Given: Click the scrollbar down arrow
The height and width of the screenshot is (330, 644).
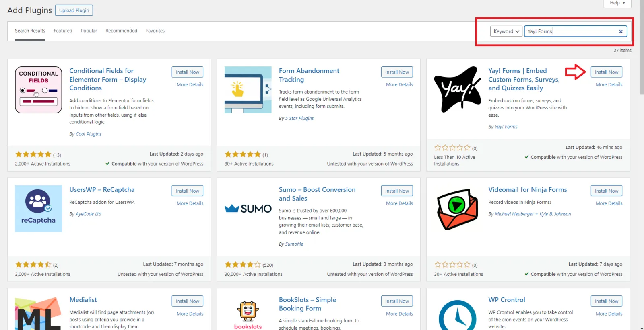Looking at the screenshot, I should [642, 328].
